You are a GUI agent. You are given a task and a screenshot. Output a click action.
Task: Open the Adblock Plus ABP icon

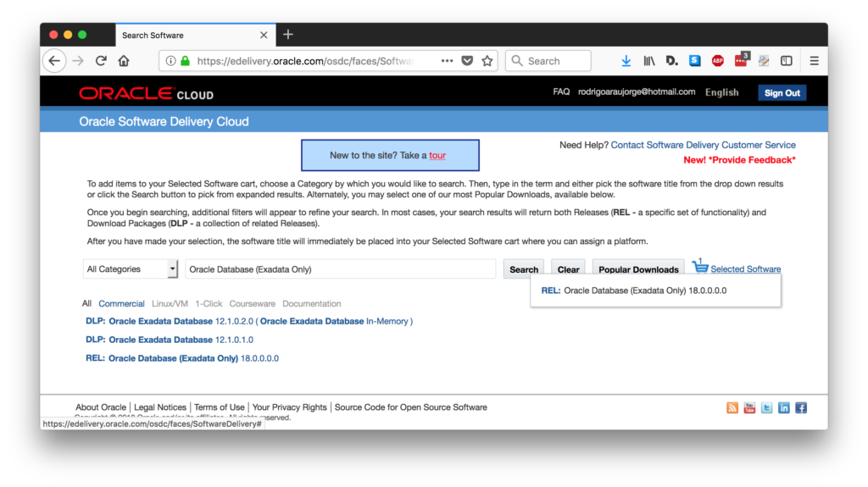(x=718, y=61)
